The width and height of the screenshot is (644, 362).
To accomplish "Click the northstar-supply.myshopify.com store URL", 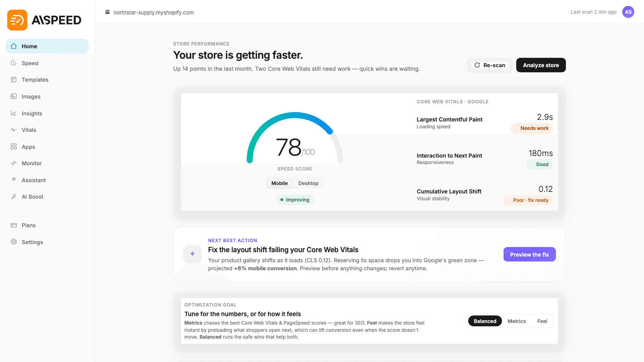I will coord(153,12).
